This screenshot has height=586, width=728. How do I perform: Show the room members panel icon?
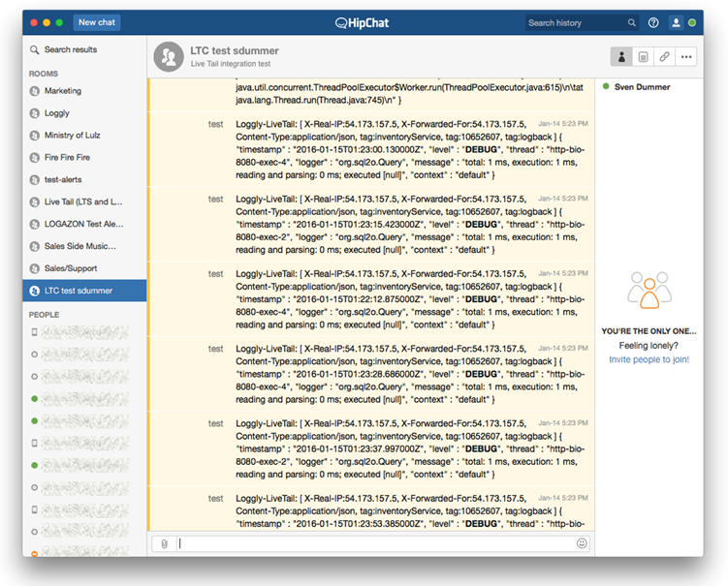(x=621, y=56)
